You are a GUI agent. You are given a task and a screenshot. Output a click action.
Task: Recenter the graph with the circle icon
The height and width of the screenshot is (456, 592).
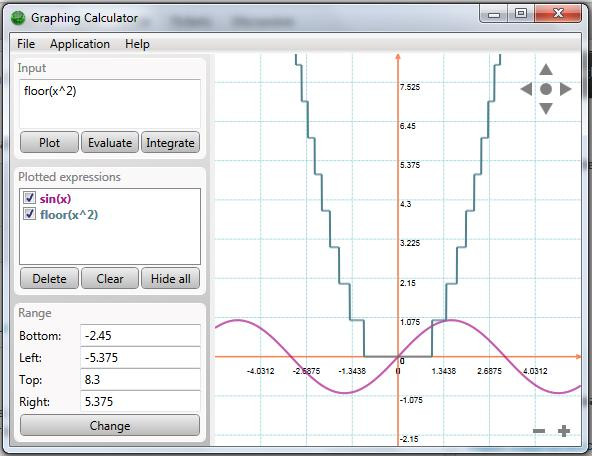pyautogui.click(x=546, y=89)
